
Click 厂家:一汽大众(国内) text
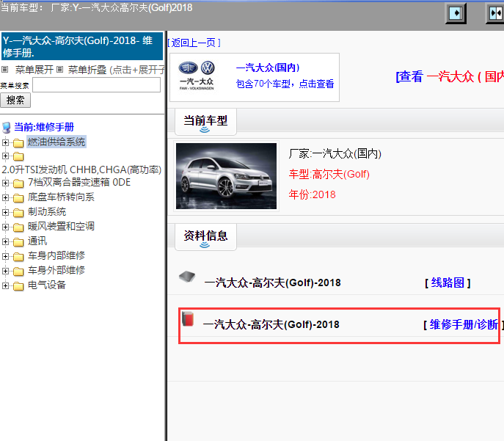(x=335, y=153)
